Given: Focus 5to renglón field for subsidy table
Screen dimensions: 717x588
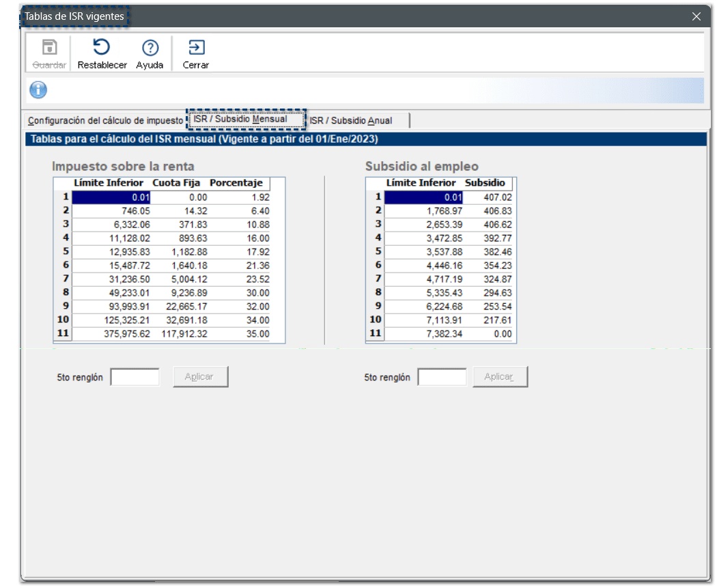Looking at the screenshot, I should tap(442, 377).
